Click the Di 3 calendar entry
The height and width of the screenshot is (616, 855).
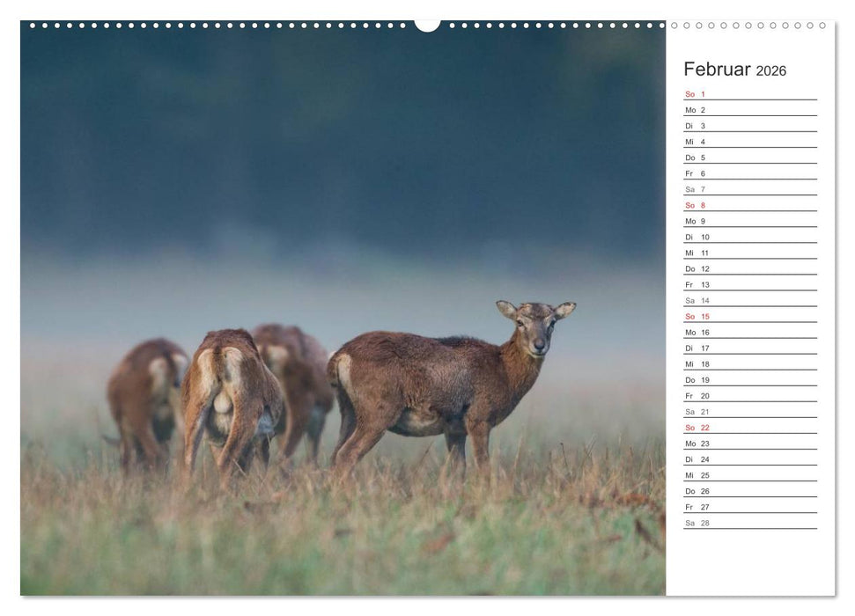click(x=696, y=126)
